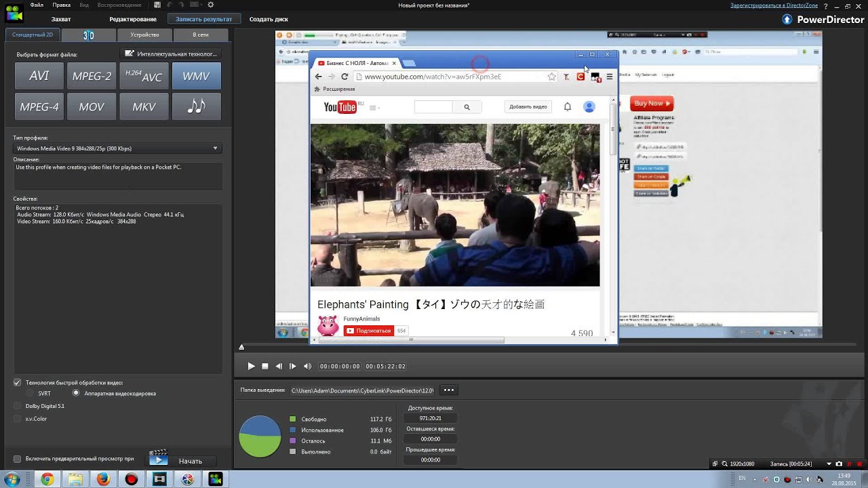
Task: Select the WMV format button
Action: [196, 76]
